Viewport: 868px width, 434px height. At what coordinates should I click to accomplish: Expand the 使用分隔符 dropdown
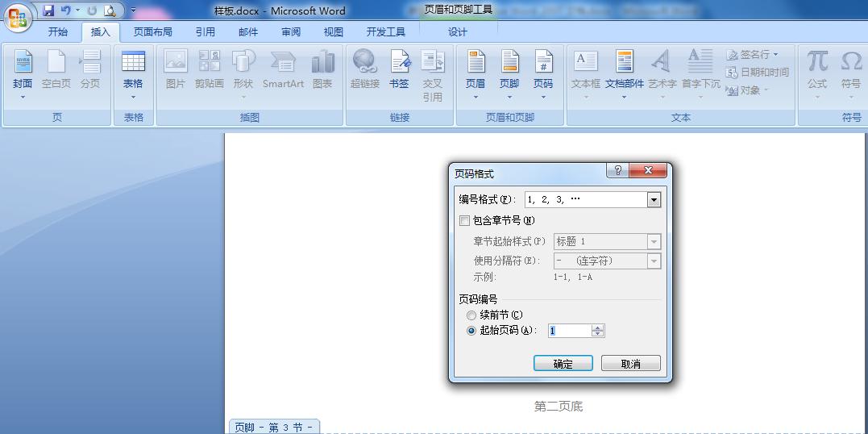(x=654, y=261)
